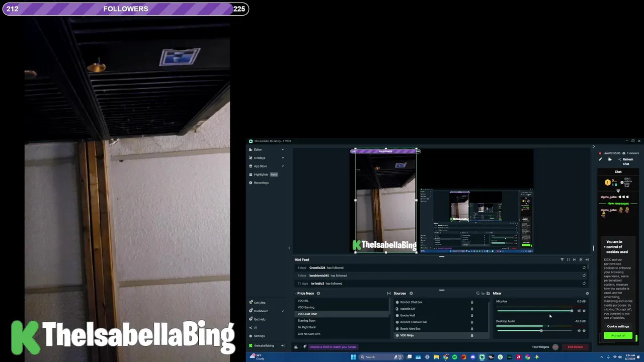Add a new source with plus icon
Viewport: 644px width, 362px height.
(x=411, y=293)
